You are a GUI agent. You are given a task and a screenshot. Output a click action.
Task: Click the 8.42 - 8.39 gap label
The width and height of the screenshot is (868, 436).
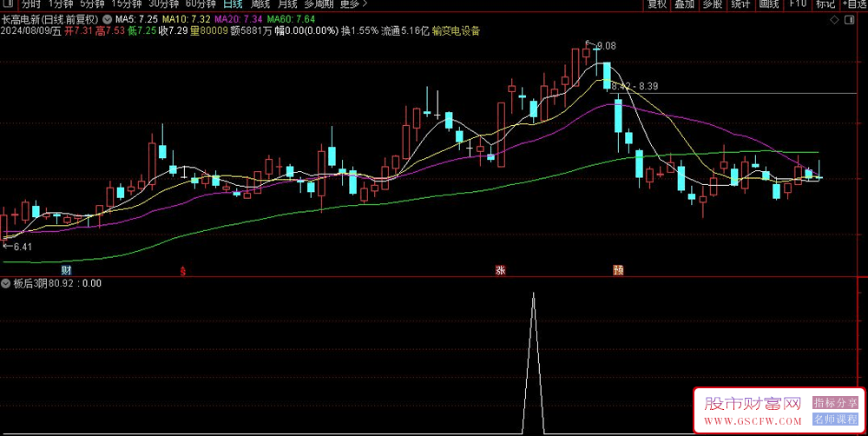pyautogui.click(x=635, y=86)
